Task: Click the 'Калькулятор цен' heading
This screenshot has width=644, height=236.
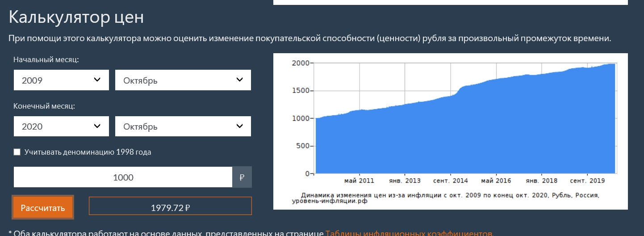Action: click(76, 17)
